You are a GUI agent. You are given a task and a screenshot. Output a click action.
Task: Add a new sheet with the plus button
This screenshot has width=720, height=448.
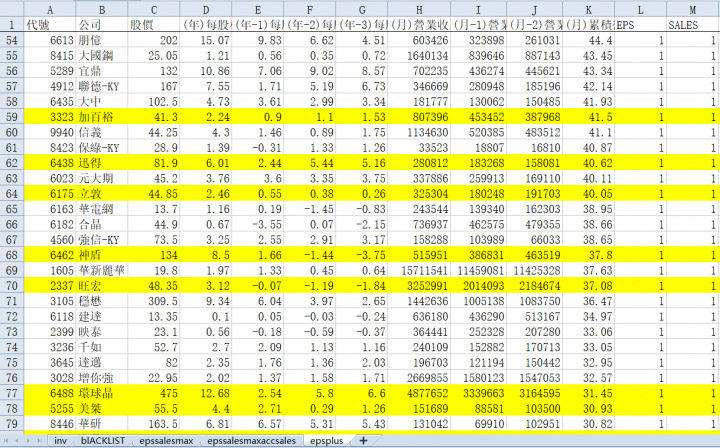point(363,441)
